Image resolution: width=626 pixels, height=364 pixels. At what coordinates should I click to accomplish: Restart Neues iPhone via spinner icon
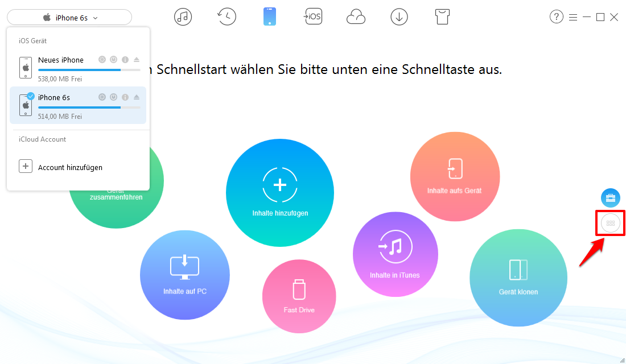tap(102, 60)
